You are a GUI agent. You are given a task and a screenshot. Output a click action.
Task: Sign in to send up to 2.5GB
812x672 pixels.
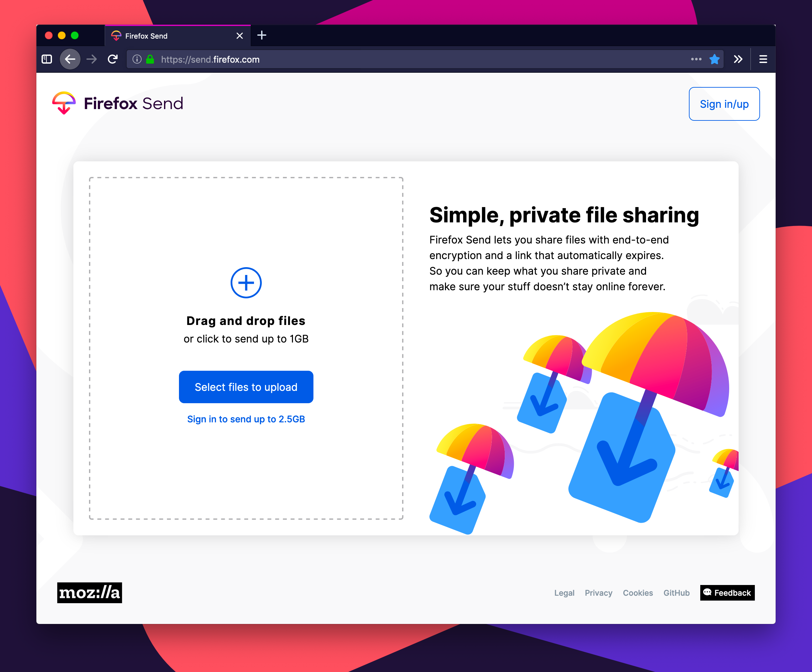click(x=246, y=419)
